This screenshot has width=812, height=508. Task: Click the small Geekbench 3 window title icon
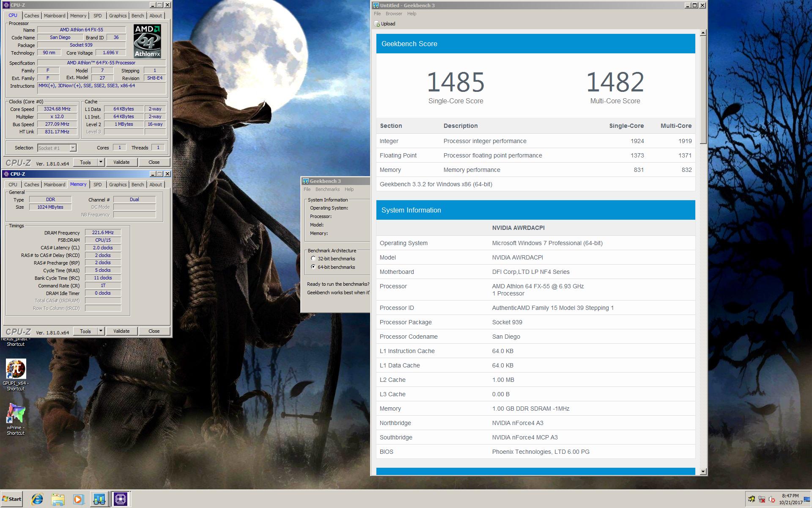point(305,181)
